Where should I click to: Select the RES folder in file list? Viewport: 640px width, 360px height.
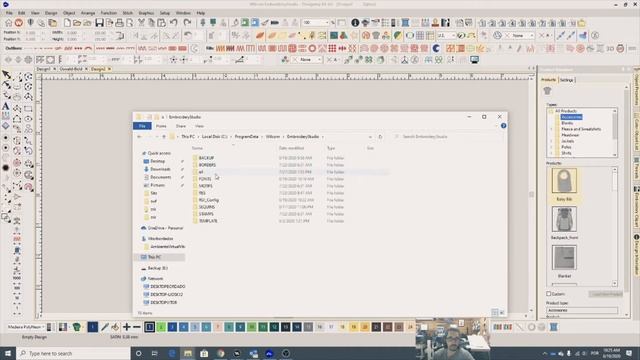[202, 193]
